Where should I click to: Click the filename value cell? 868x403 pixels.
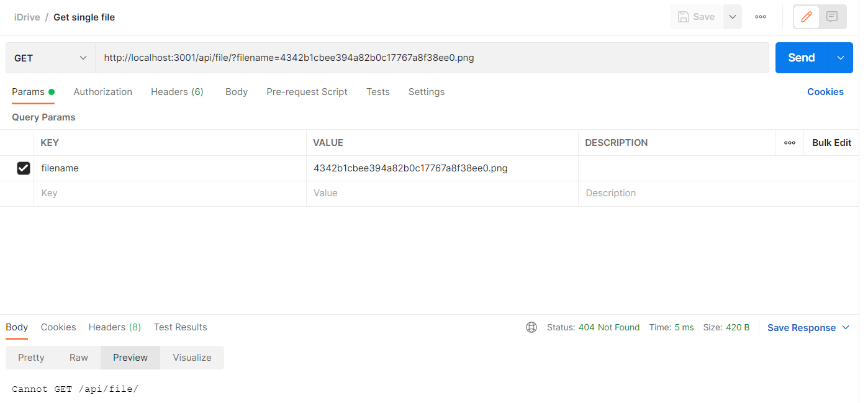442,168
